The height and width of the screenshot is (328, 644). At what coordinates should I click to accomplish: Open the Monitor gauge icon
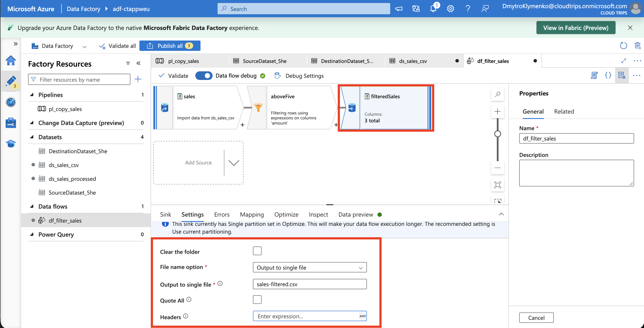click(11, 102)
